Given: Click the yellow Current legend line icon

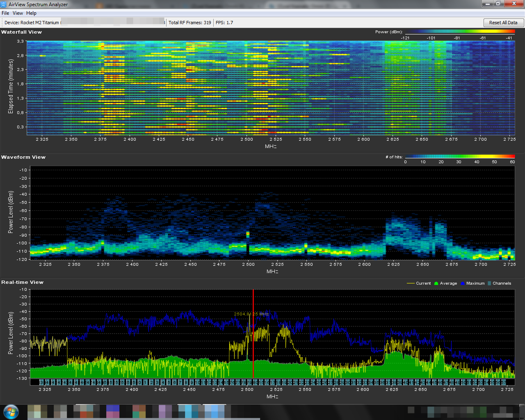Looking at the screenshot, I should click(x=410, y=283).
